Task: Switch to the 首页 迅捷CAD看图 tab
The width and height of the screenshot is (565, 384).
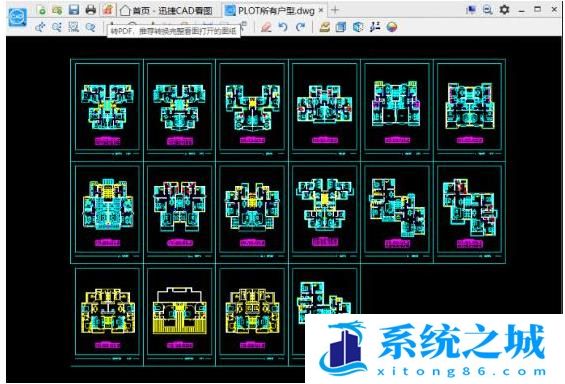Action: (166, 11)
